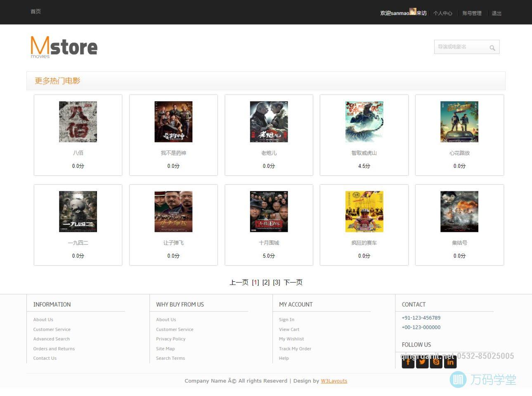Open the 十月围城 movie poster
Viewport: 532px width, 396px height.
click(x=269, y=212)
